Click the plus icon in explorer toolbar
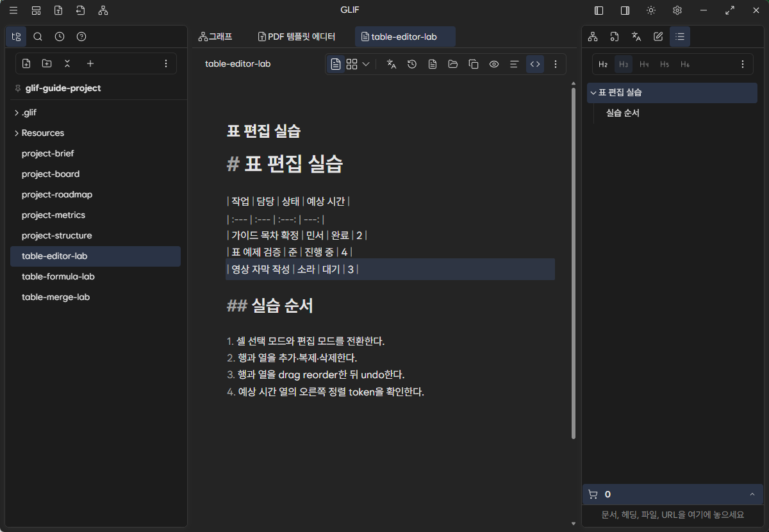 click(90, 63)
